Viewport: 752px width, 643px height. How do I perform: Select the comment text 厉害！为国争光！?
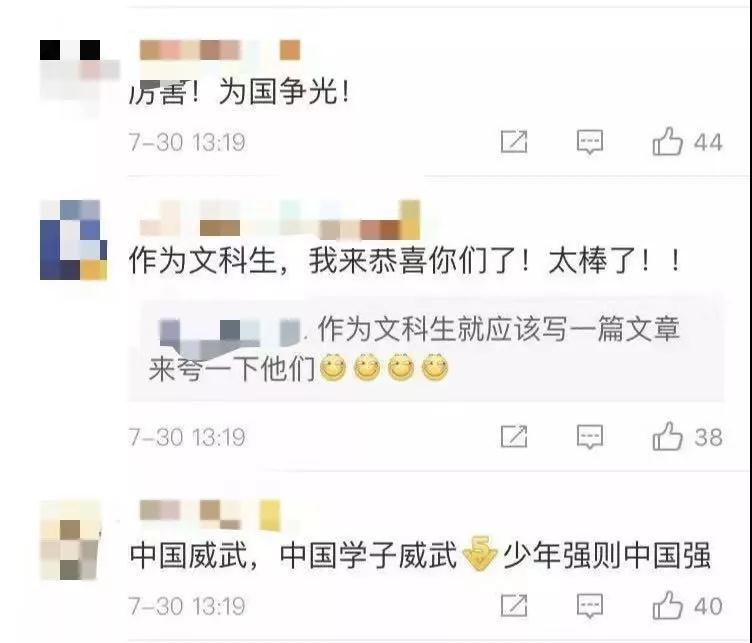click(240, 92)
